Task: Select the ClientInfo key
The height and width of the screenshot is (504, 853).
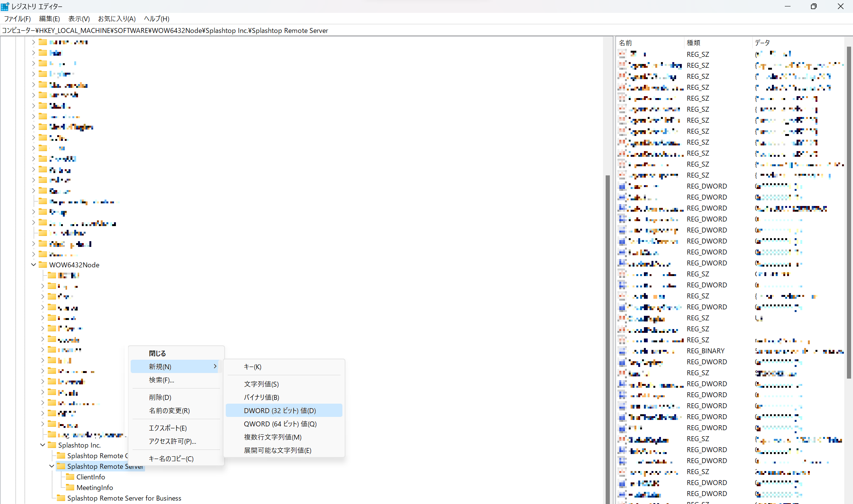Action: click(x=91, y=477)
